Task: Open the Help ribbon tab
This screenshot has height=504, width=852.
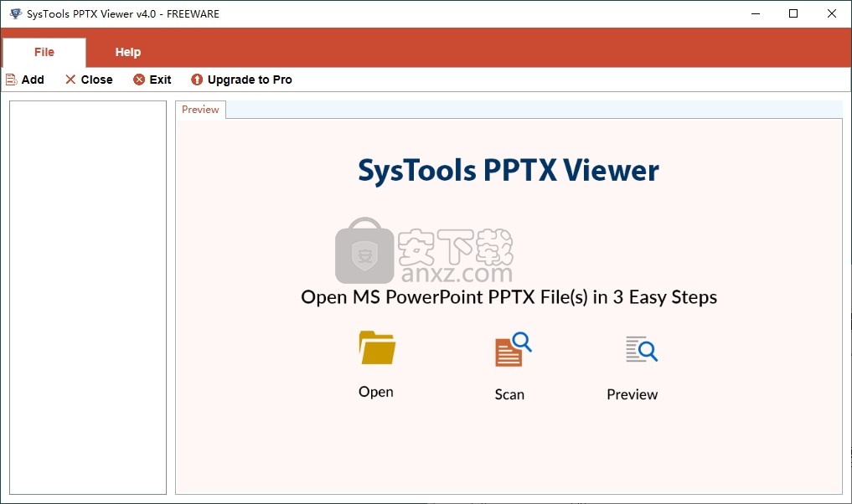Action: [x=127, y=52]
